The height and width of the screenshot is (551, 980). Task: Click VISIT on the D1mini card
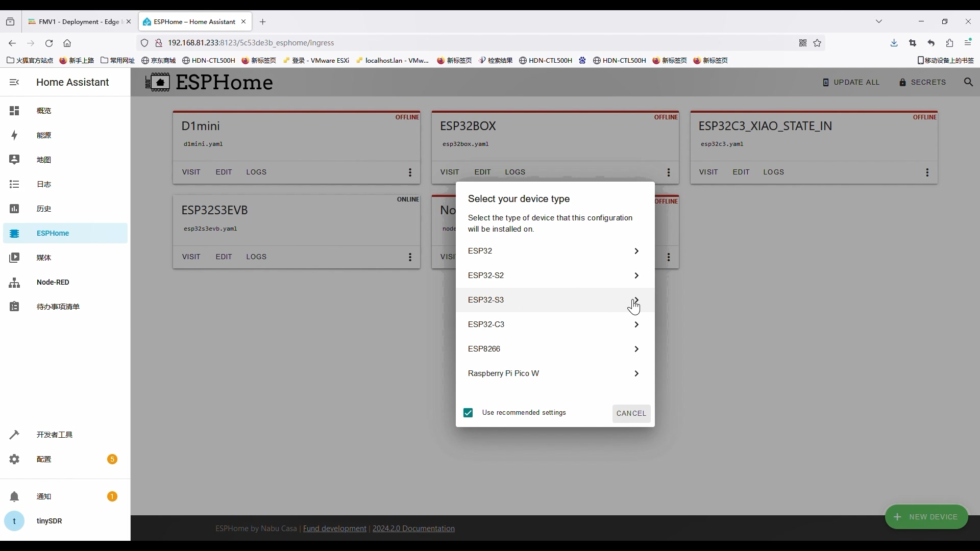click(191, 172)
